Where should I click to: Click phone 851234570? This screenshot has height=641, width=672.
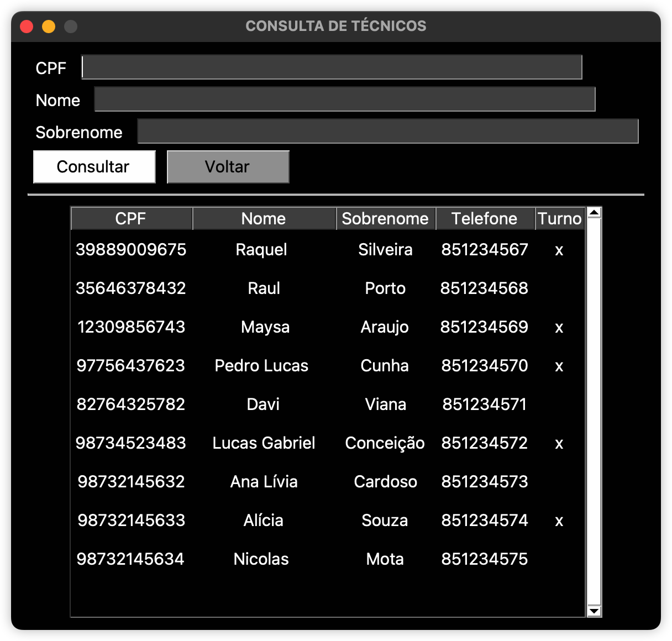(x=485, y=366)
